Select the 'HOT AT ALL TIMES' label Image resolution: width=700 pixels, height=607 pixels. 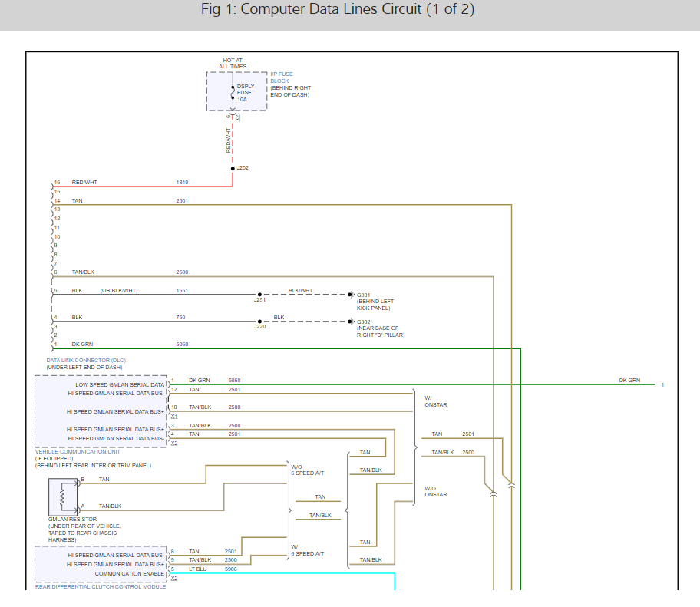pos(233,64)
